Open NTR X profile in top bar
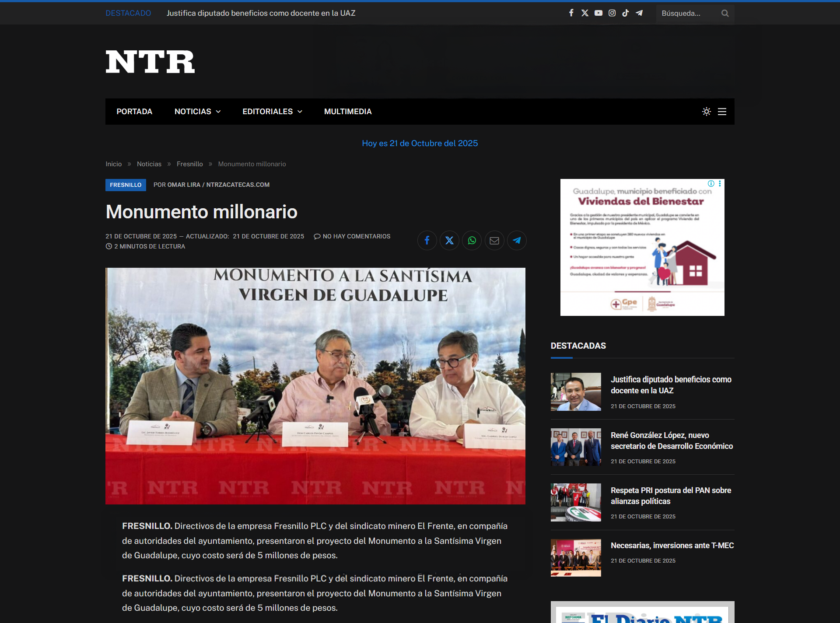The image size is (840, 623). pos(585,13)
